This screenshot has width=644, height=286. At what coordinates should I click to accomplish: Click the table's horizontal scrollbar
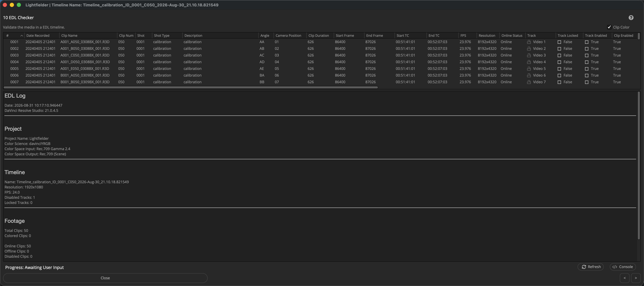(190, 88)
